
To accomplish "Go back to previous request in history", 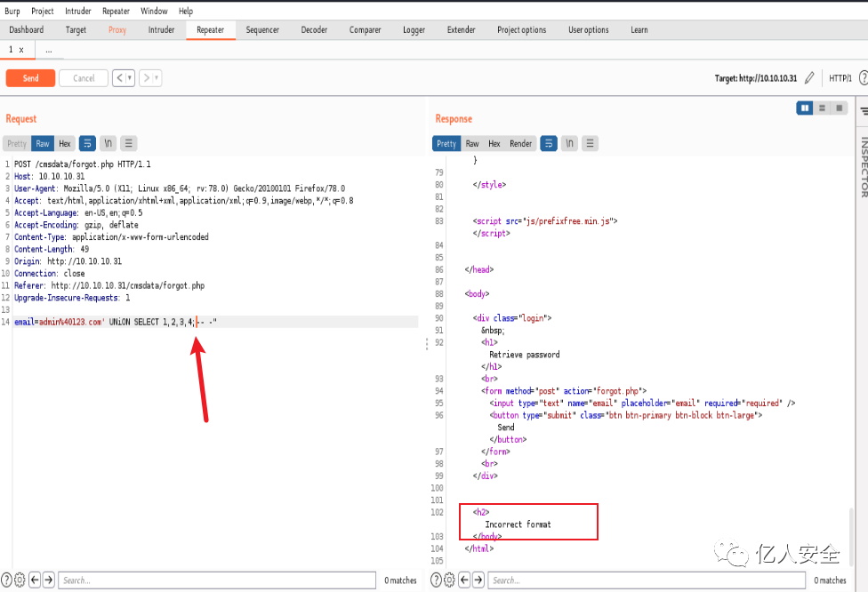I will [x=119, y=78].
